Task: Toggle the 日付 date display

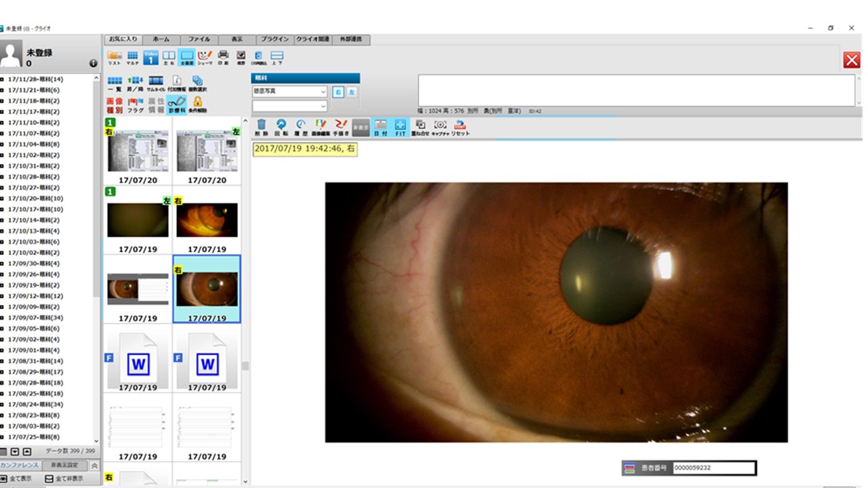Action: pyautogui.click(x=380, y=127)
